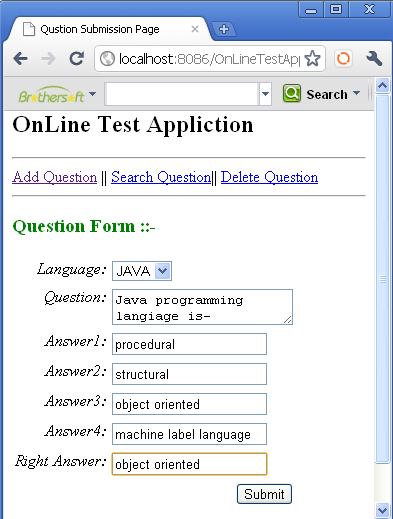Click the scrollbar up arrow
The width and height of the screenshot is (393, 519).
382,86
